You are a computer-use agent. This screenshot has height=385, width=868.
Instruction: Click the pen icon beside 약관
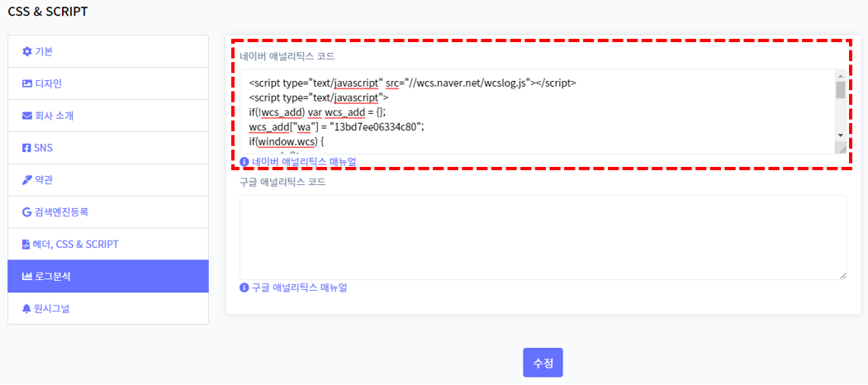[26, 180]
